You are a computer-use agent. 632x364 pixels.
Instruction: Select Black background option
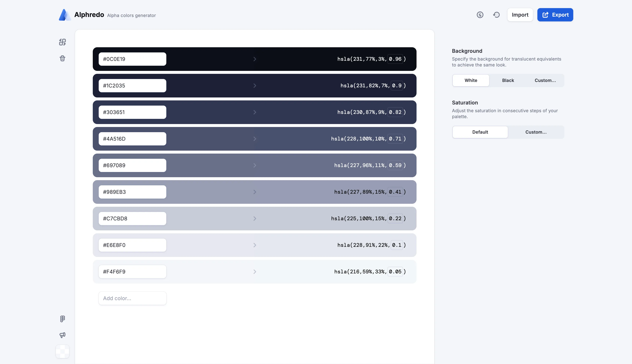point(508,80)
